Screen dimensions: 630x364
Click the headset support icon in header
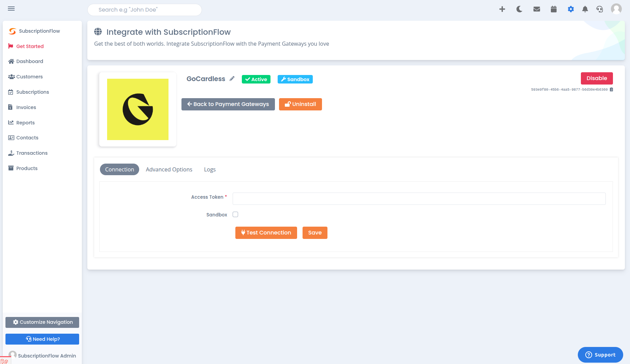coord(599,9)
